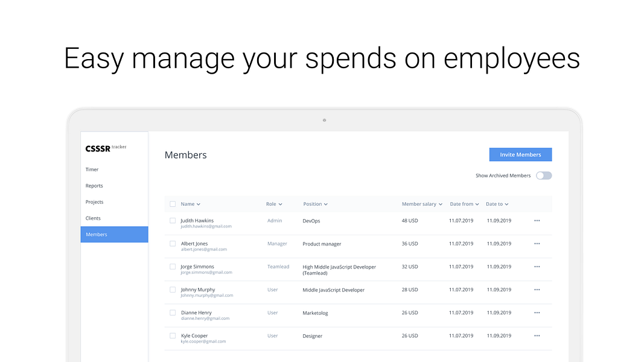Viewport: 644px width, 362px height.
Task: Sort by Member salary column
Action: click(x=422, y=204)
